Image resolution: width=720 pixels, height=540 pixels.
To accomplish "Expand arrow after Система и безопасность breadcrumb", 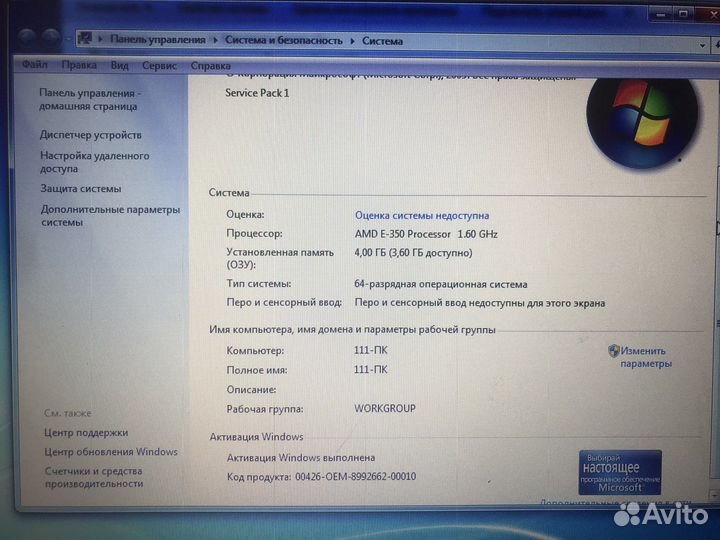I will click(352, 41).
